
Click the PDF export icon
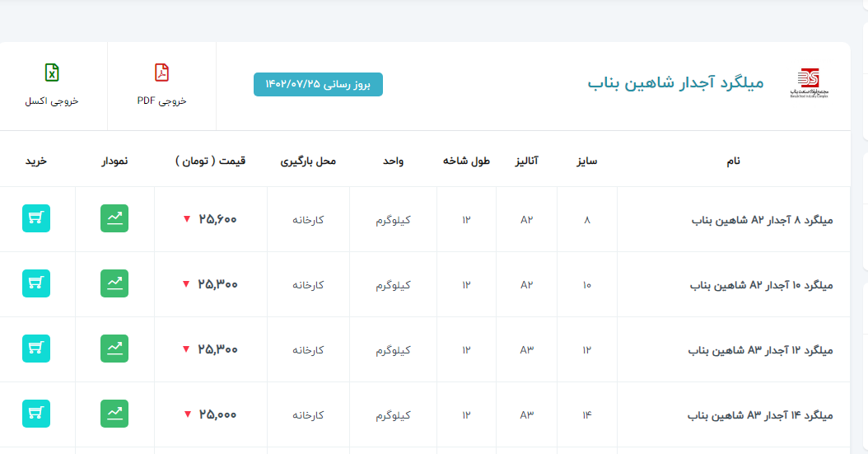point(161,73)
